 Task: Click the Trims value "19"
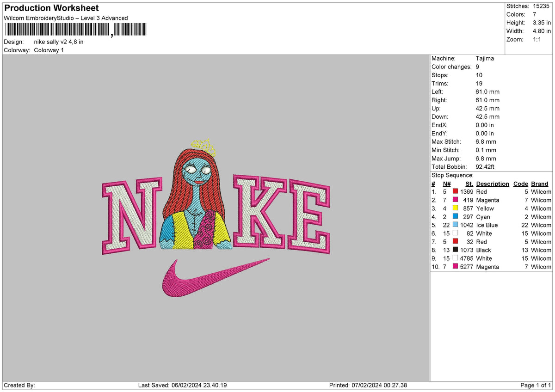(479, 83)
